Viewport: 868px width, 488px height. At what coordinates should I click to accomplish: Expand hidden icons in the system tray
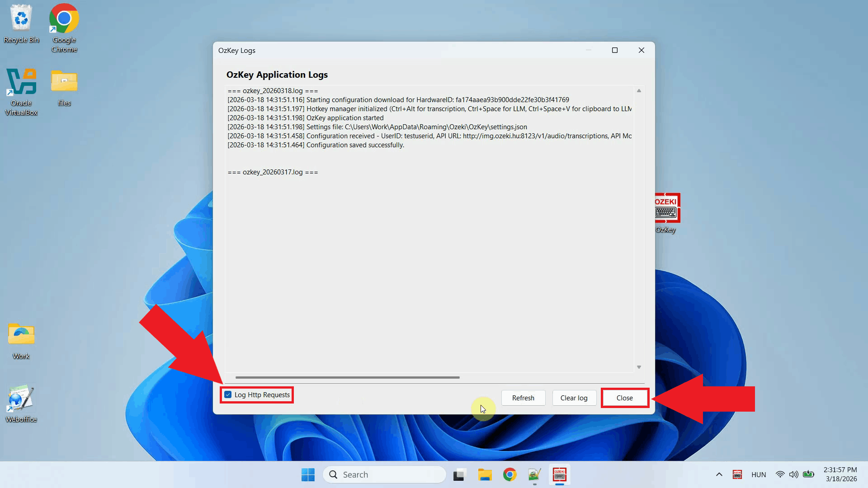click(719, 474)
